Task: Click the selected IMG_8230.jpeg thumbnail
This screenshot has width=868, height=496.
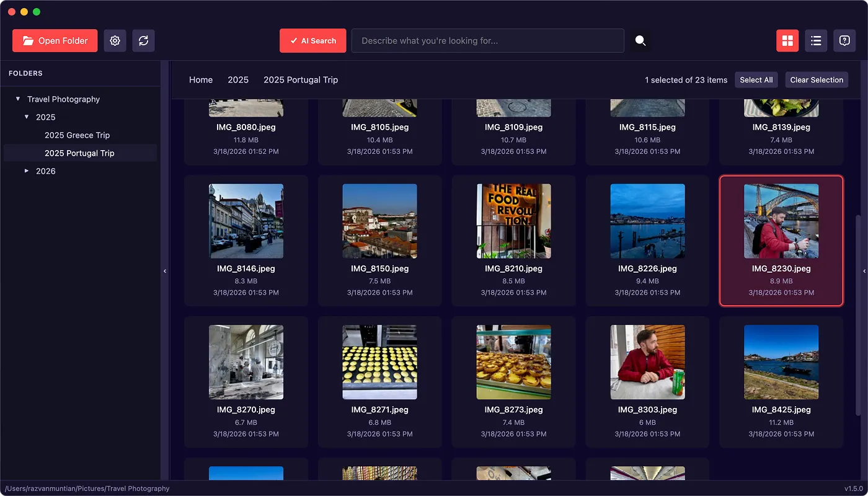Action: click(x=781, y=221)
